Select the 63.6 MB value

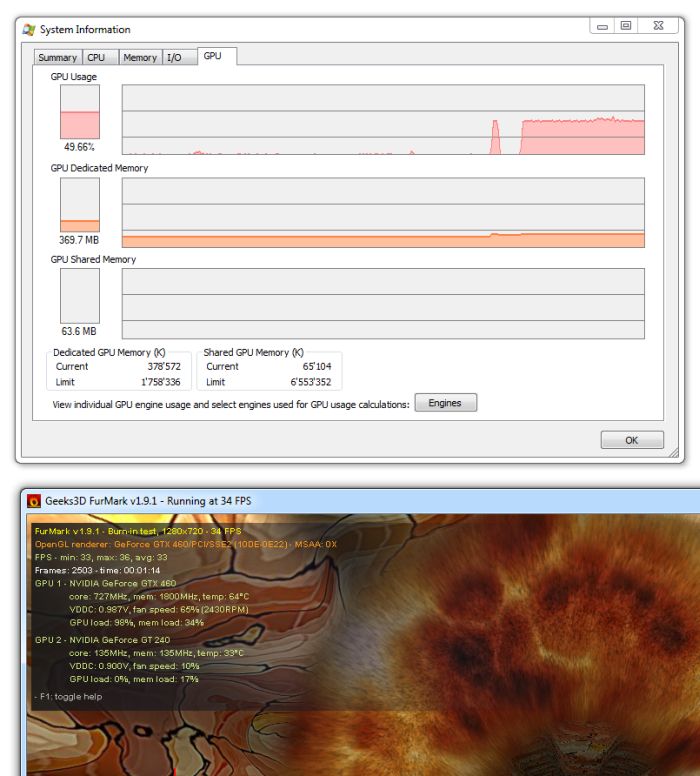pyautogui.click(x=79, y=331)
